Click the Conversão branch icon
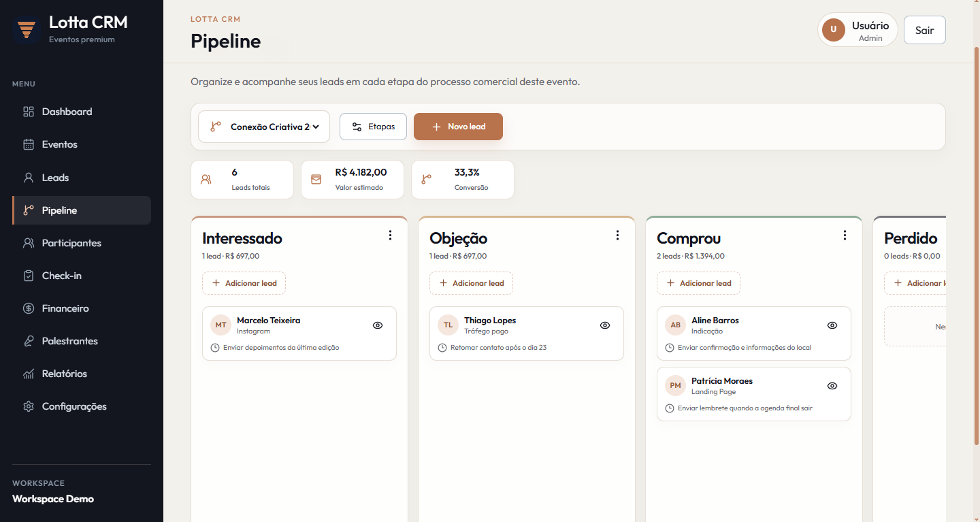980x522 pixels. point(426,180)
